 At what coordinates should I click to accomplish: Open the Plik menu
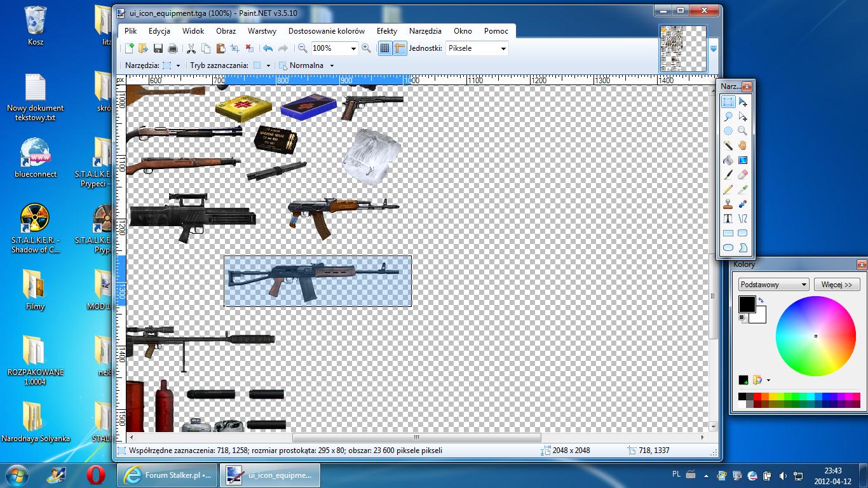pos(131,30)
